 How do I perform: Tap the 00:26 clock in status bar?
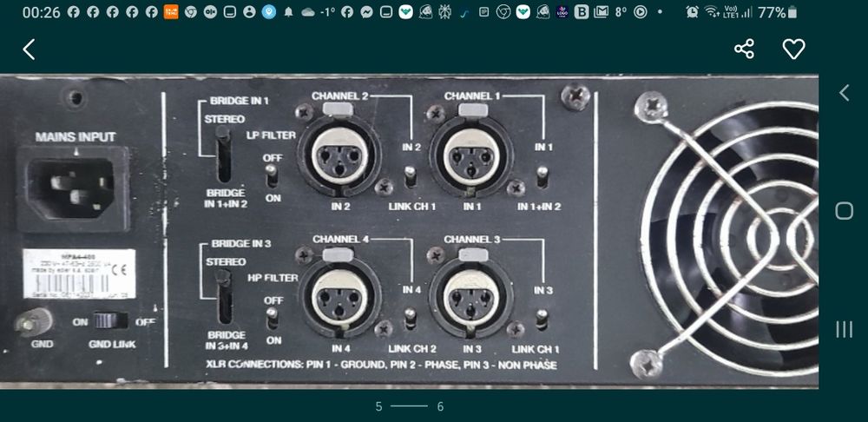42,12
